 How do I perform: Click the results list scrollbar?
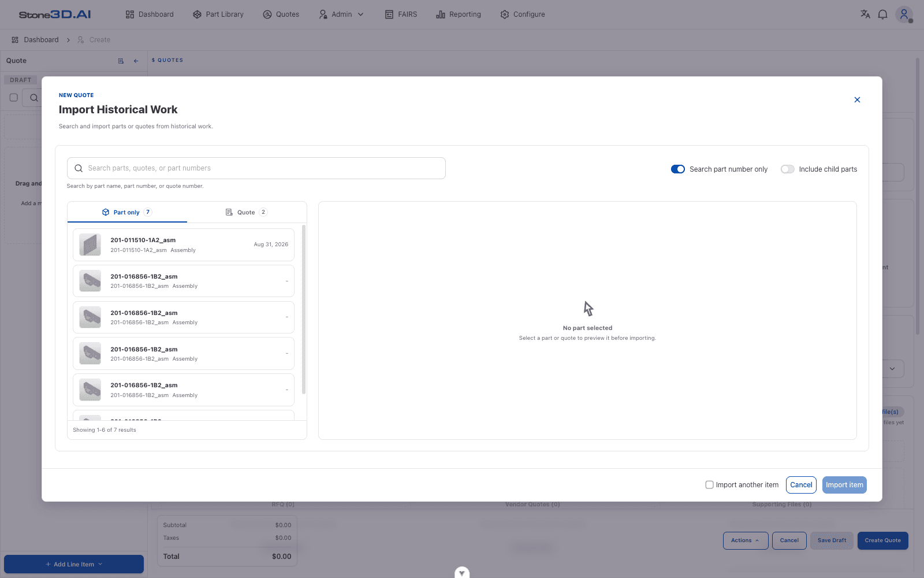click(x=304, y=309)
